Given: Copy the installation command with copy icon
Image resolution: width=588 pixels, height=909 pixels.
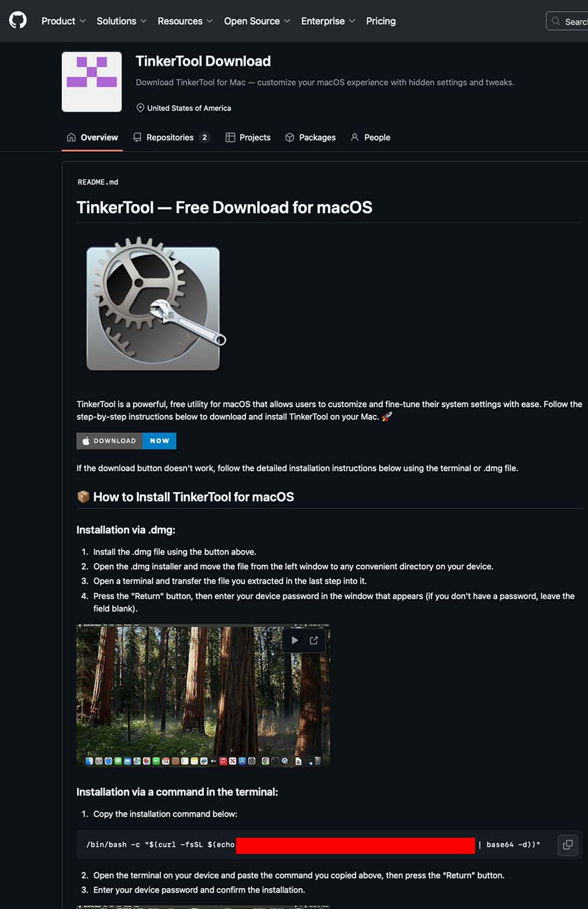Looking at the screenshot, I should (x=567, y=845).
